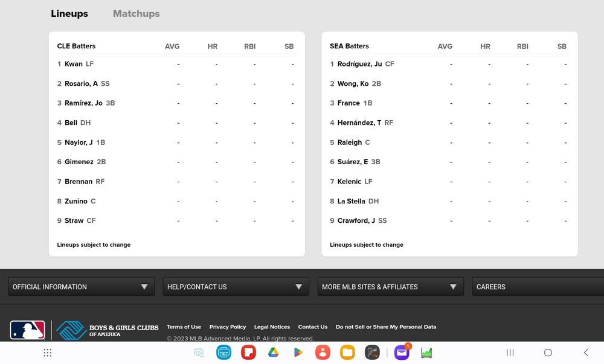Open the Contacts app icon

tap(323, 353)
